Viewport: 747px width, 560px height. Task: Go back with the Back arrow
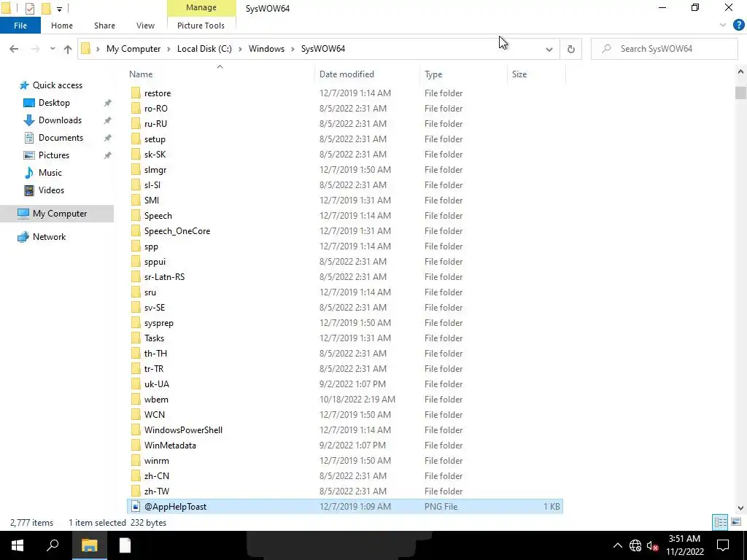pyautogui.click(x=14, y=49)
